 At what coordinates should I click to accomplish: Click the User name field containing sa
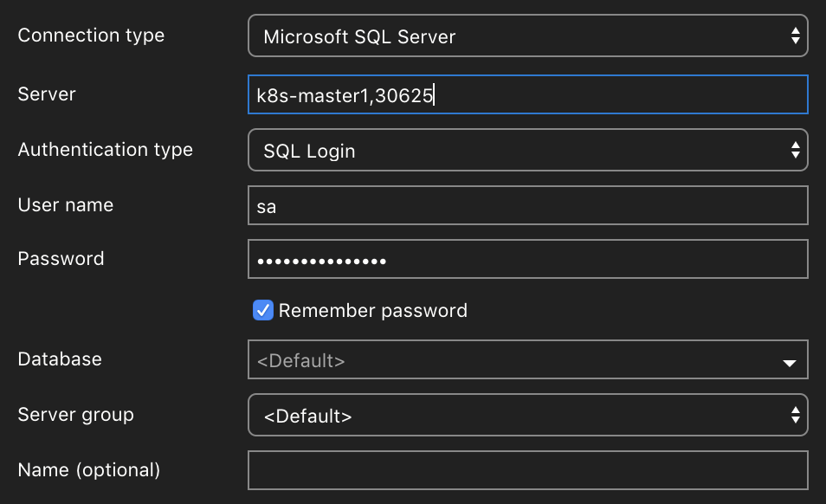pyautogui.click(x=528, y=205)
